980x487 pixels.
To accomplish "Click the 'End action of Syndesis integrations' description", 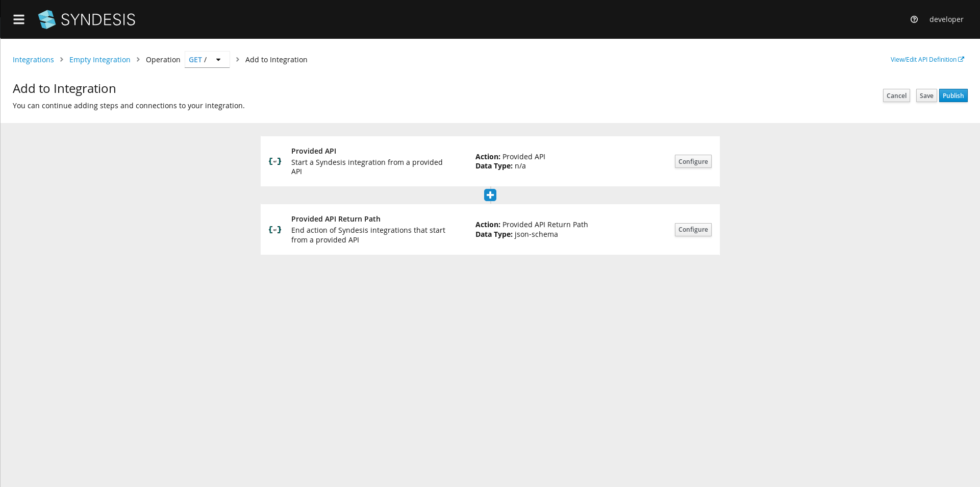I will [368, 235].
